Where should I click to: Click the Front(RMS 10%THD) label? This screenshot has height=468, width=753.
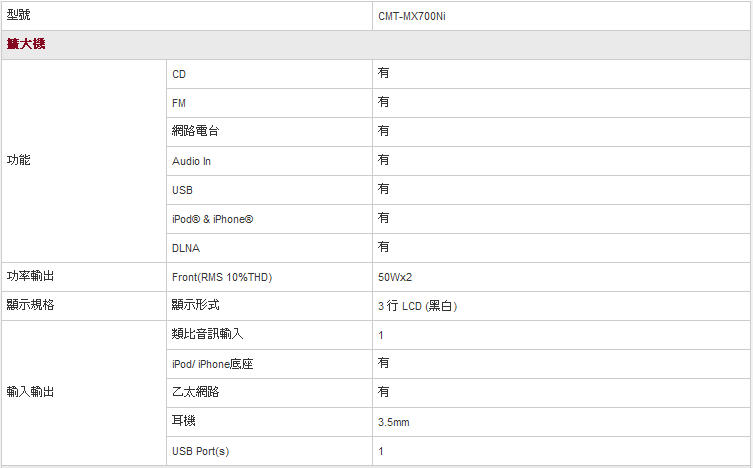(x=222, y=277)
